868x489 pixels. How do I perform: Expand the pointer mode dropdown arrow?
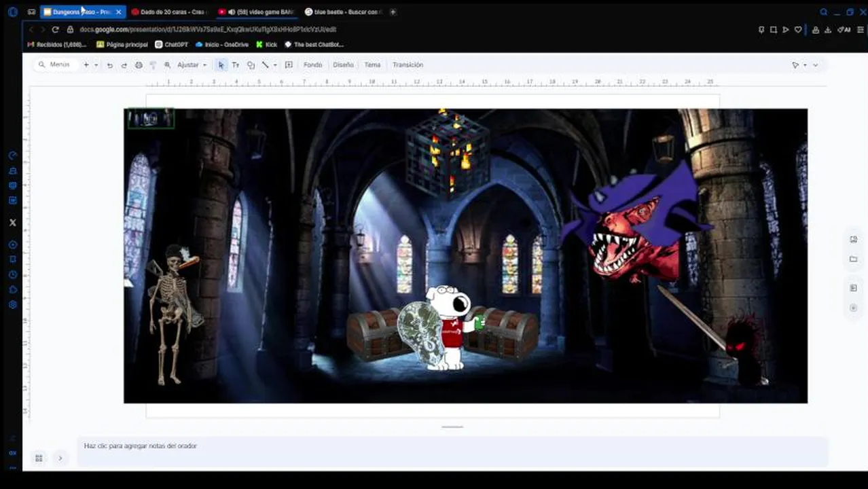[x=805, y=65]
